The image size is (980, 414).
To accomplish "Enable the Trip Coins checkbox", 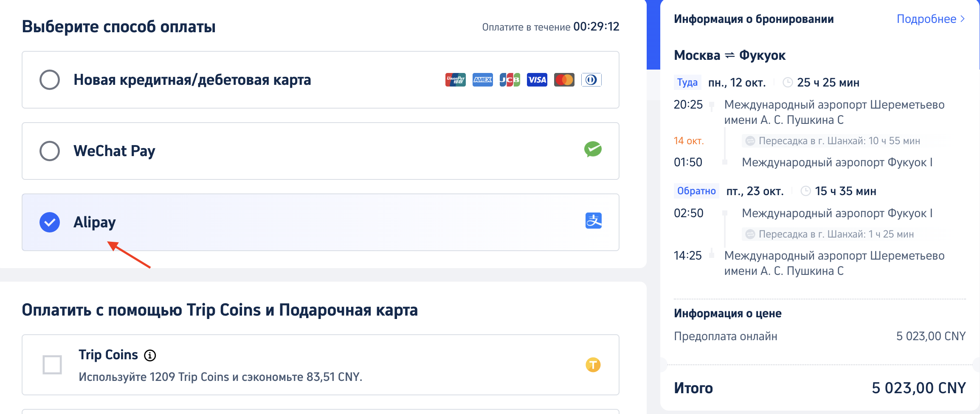I will [52, 365].
